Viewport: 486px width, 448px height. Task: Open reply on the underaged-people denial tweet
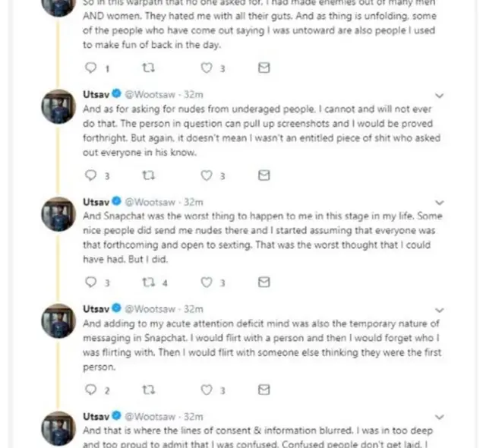90,175
